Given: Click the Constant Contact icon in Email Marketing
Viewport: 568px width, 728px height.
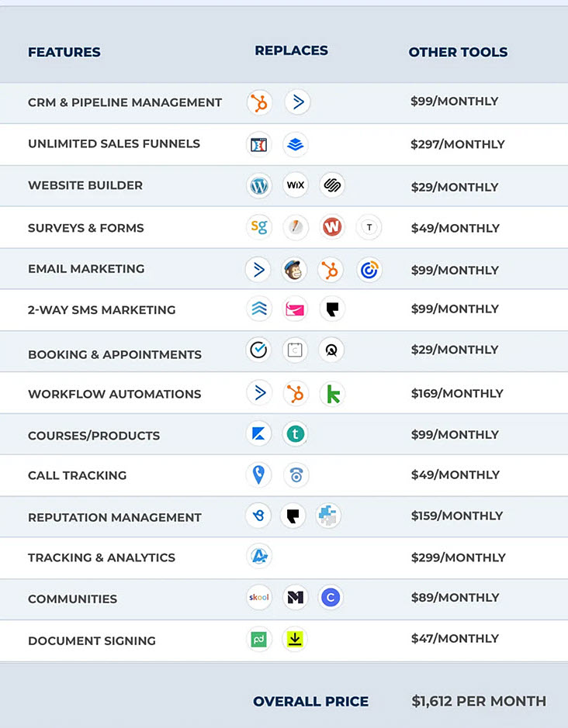Looking at the screenshot, I should pos(369,270).
